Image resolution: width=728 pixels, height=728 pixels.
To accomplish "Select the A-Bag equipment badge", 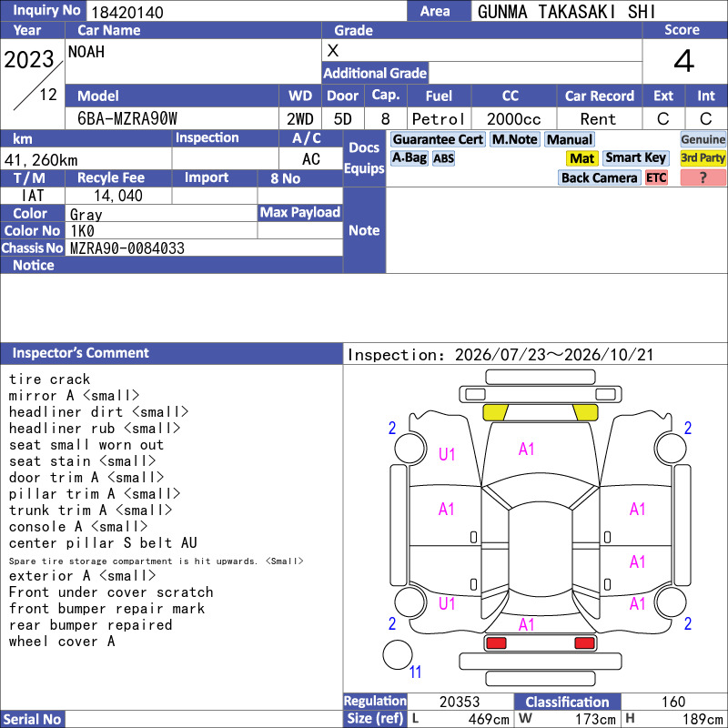I will [409, 158].
